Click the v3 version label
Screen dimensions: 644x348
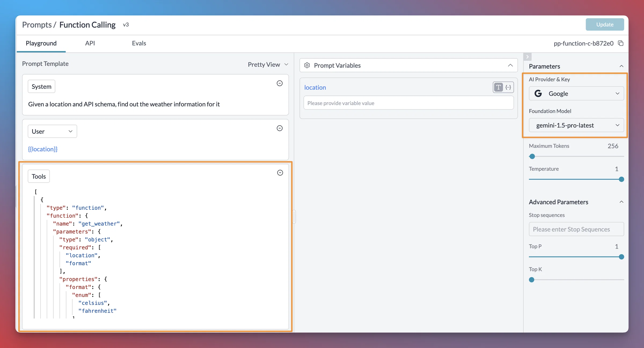point(126,25)
